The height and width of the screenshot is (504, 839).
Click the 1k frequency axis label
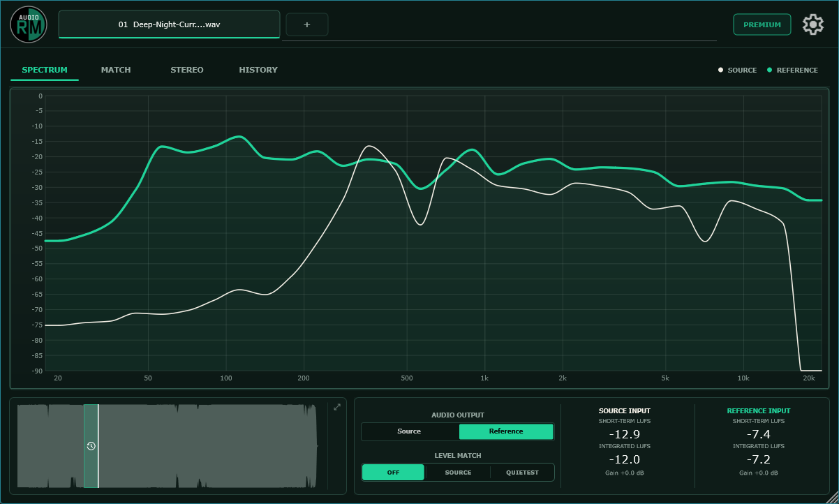pos(484,378)
